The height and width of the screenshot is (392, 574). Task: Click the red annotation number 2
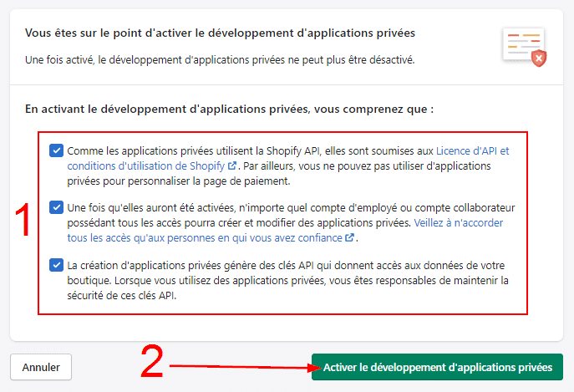click(151, 362)
